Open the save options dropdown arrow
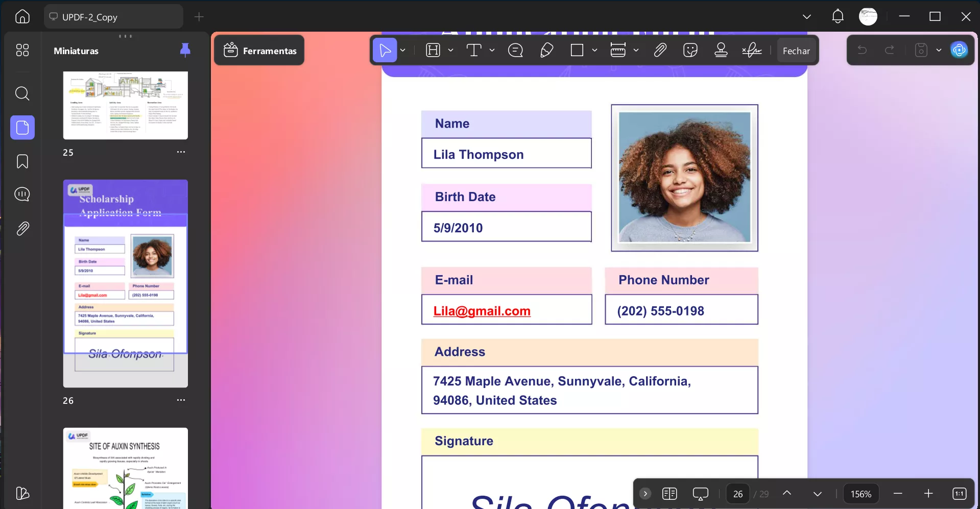The height and width of the screenshot is (509, 980). click(939, 50)
